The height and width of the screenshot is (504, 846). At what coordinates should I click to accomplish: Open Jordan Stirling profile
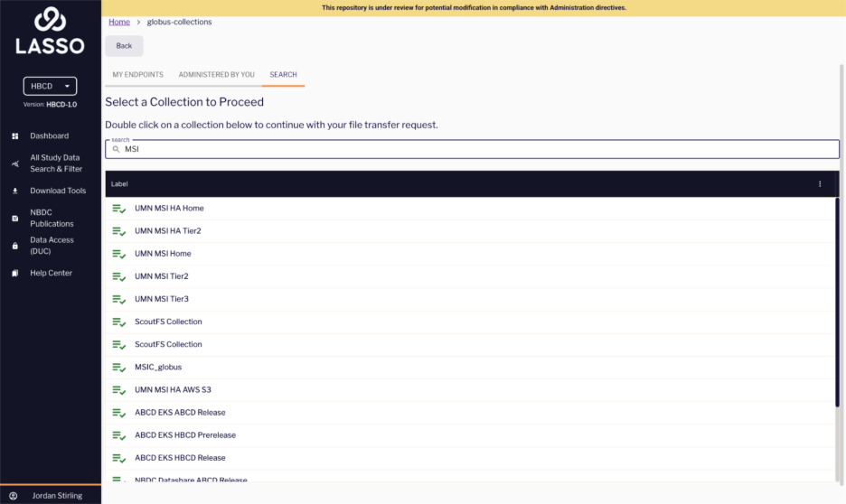click(x=57, y=495)
